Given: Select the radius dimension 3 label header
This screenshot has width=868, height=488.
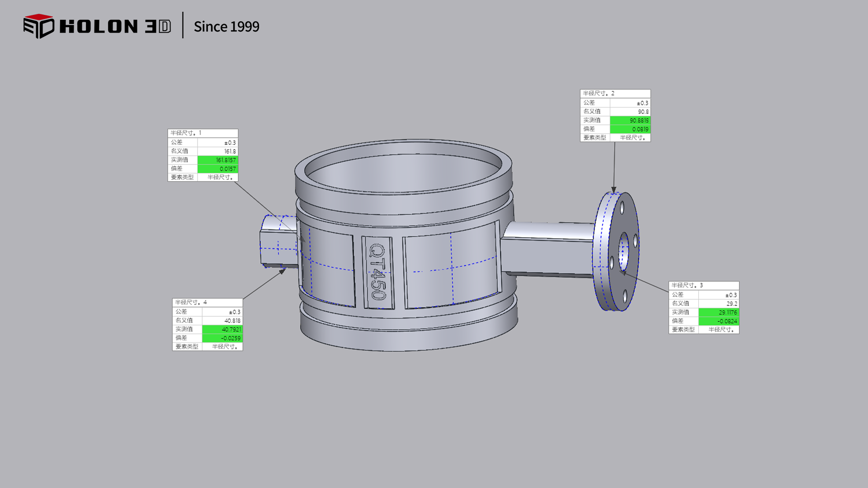Looking at the screenshot, I should coord(703,286).
